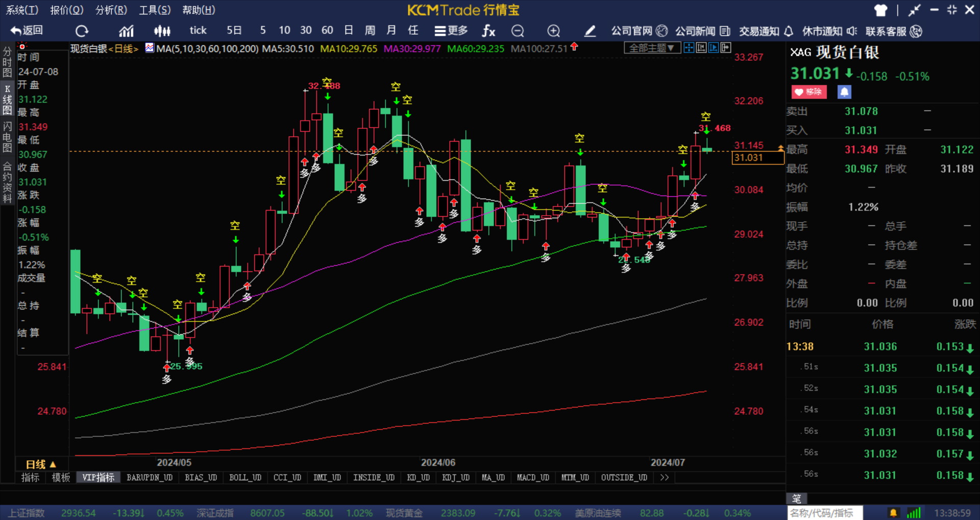Open the time-share line chart icon

click(x=126, y=31)
